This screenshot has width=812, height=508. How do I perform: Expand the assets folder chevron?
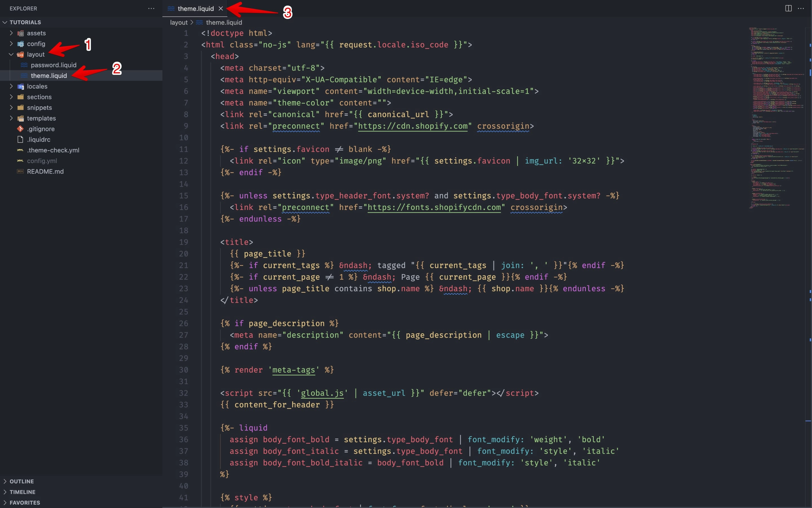click(x=11, y=33)
